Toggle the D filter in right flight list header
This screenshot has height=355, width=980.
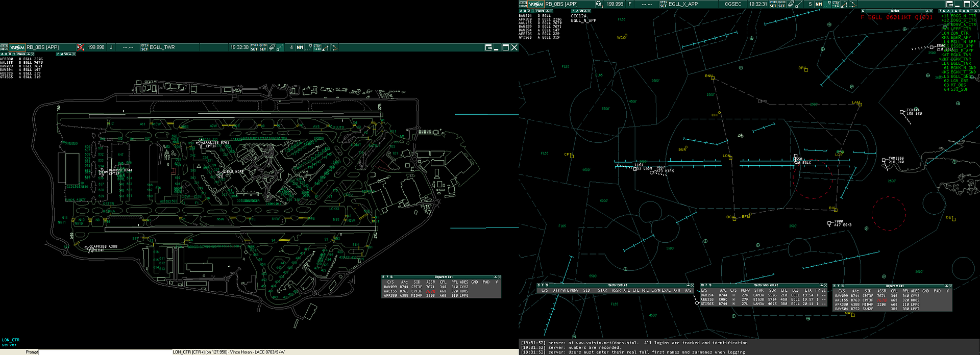tap(525, 11)
